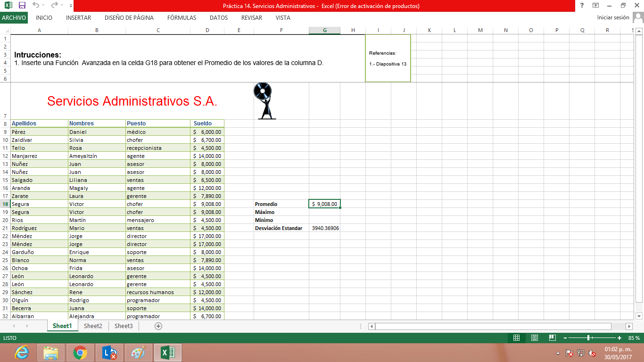The height and width of the screenshot is (362, 644).
Task: Click the zoom slider handle
Action: coord(589,338)
